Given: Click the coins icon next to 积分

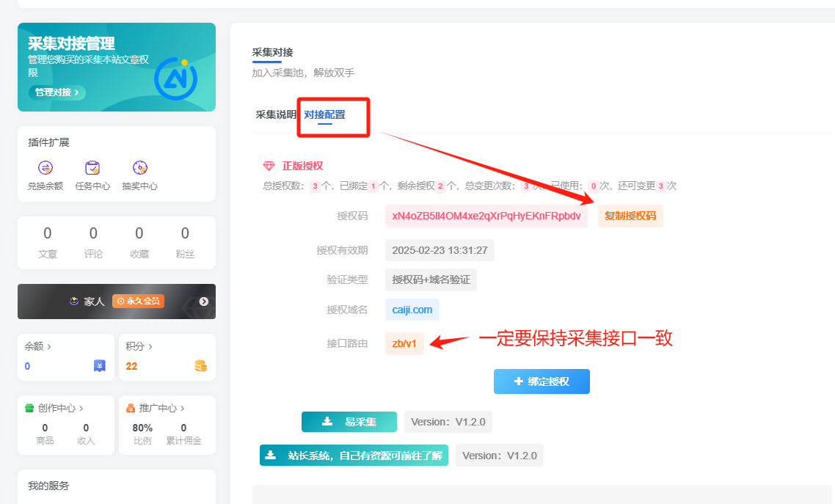Looking at the screenshot, I should (200, 366).
